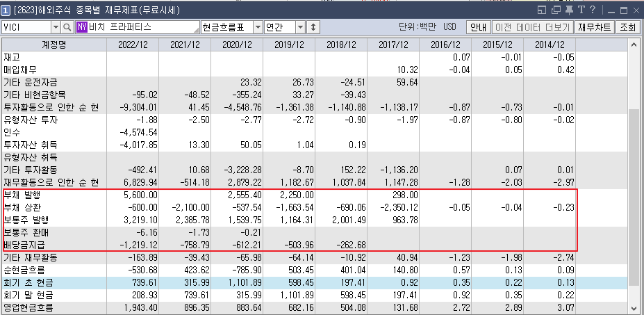
Task: Select the 부채 발행 row label
Action: [x=22, y=195]
